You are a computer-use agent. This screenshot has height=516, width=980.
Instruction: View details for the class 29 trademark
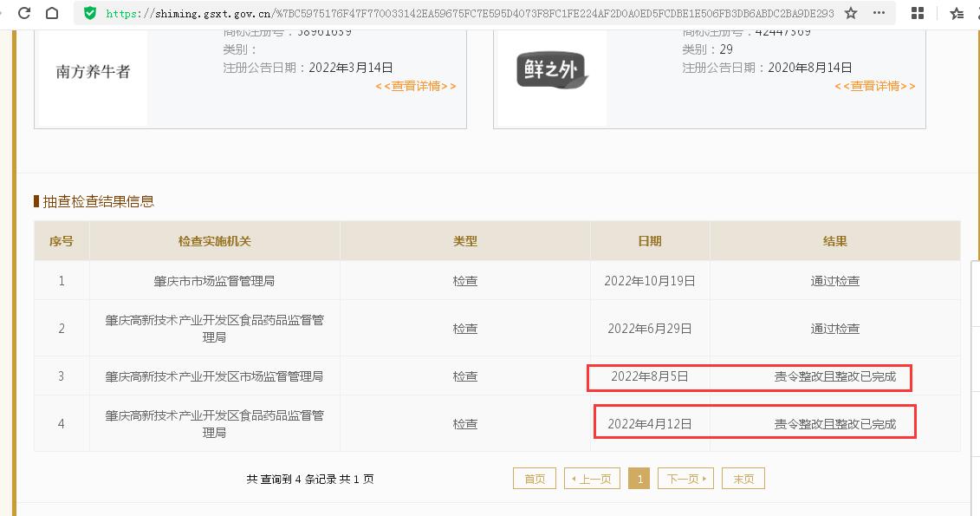click(x=875, y=86)
